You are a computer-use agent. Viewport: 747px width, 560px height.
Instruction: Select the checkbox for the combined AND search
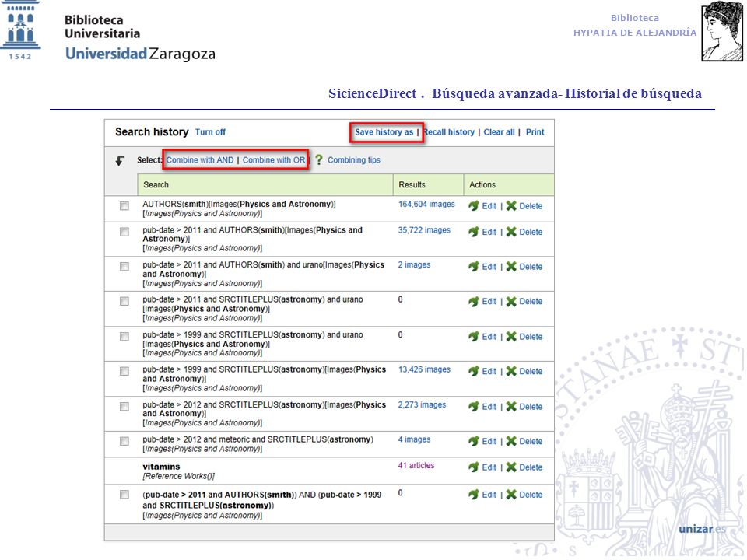tap(124, 495)
